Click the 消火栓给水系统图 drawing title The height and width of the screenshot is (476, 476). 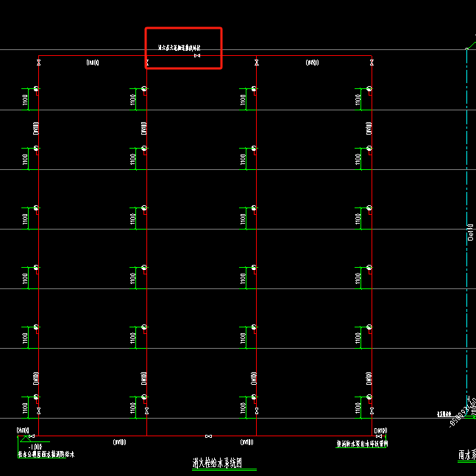(x=217, y=463)
